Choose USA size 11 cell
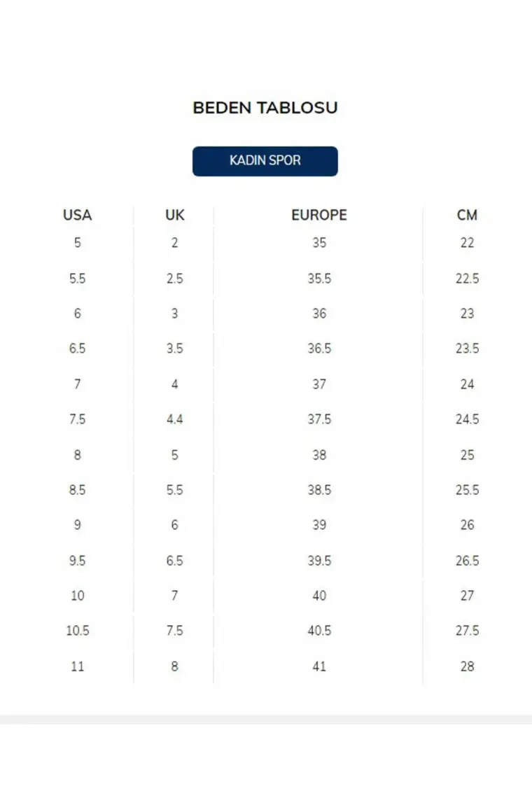Screen dimensions: 532x798 [x=77, y=666]
